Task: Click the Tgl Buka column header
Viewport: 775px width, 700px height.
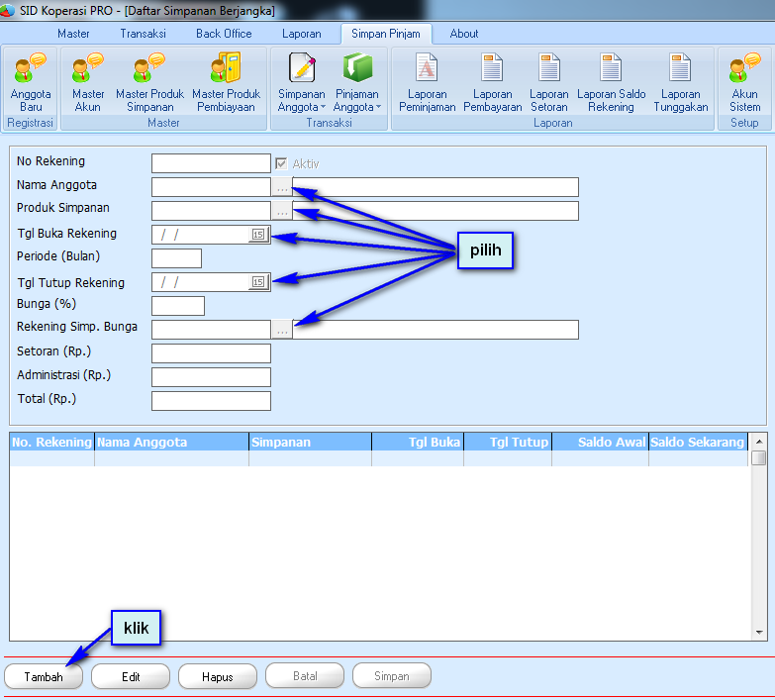Action: point(418,442)
